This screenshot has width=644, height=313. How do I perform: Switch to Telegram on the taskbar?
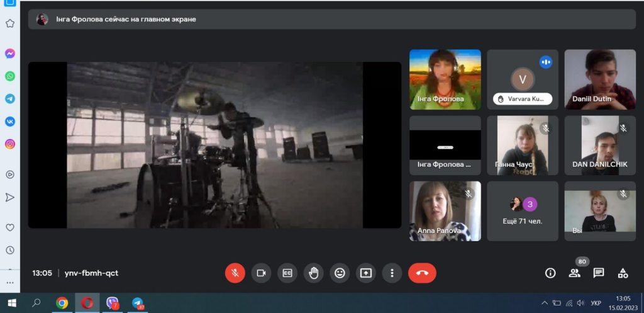pos(138,303)
